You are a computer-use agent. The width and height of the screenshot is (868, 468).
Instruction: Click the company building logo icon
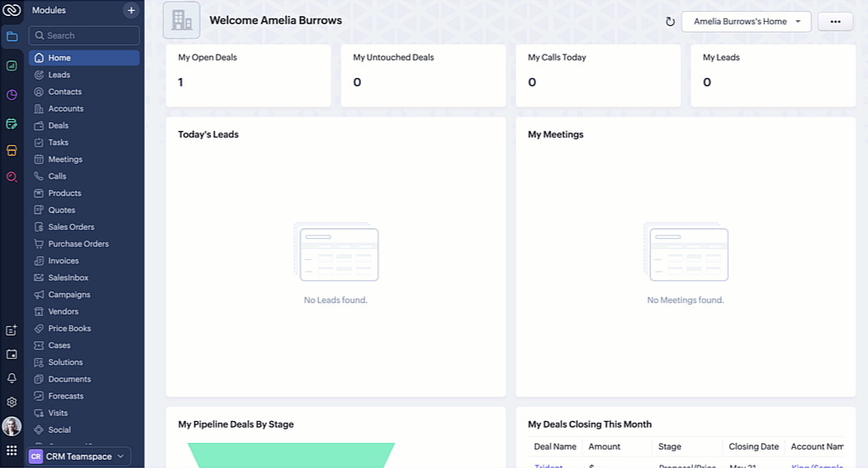click(x=182, y=20)
